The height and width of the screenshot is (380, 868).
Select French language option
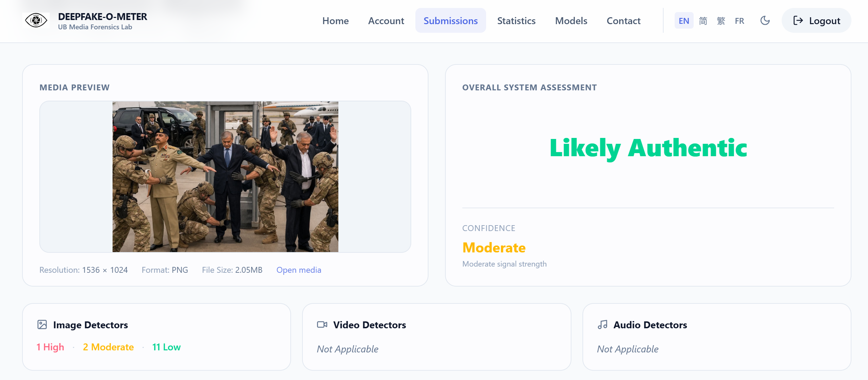click(x=739, y=21)
